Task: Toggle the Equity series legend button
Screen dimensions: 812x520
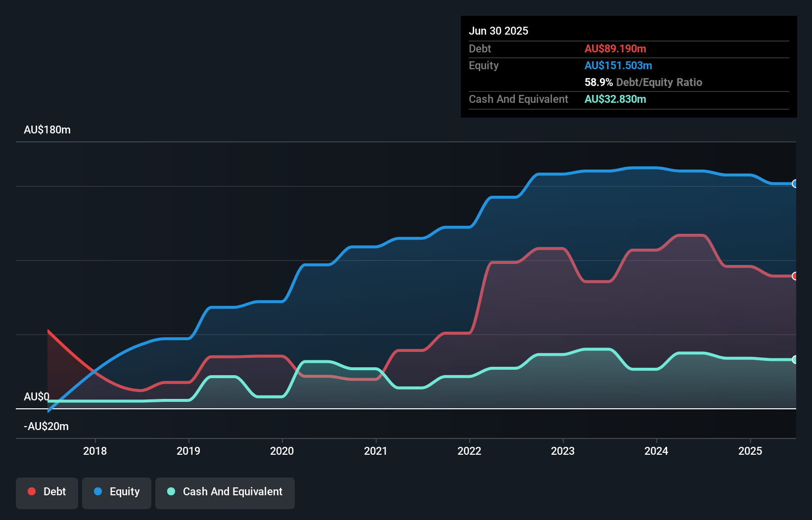Action: (117, 493)
